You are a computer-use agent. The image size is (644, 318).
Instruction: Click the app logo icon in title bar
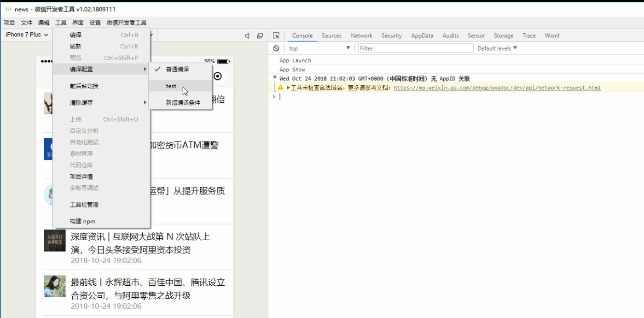click(8, 9)
